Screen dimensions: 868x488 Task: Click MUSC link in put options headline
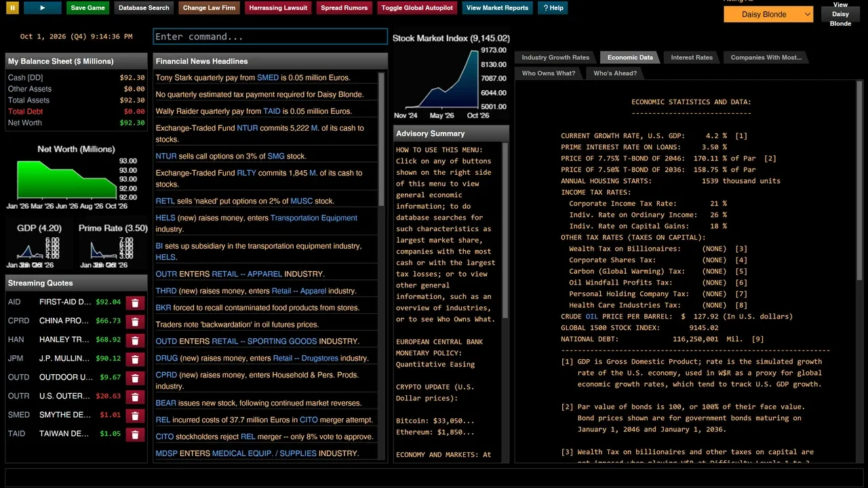(302, 201)
